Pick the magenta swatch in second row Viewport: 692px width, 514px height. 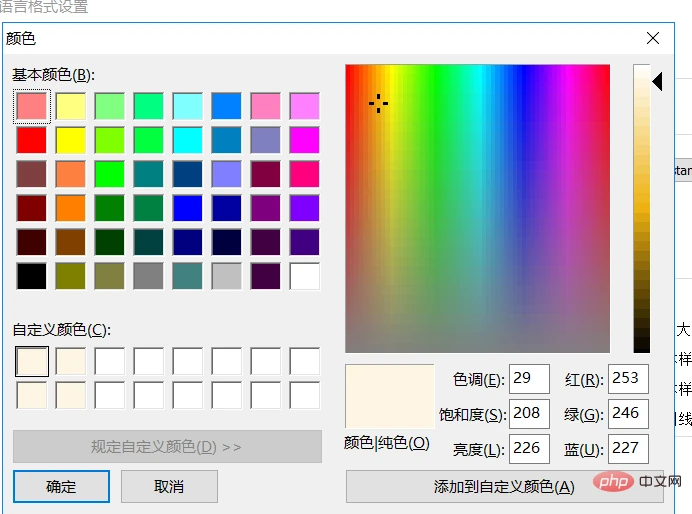click(304, 139)
